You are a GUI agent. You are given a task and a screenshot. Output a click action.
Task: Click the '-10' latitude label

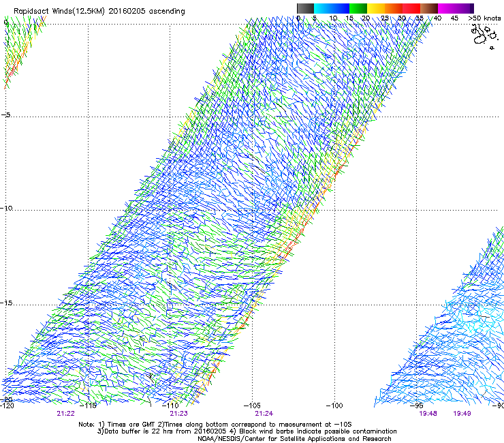(6, 208)
